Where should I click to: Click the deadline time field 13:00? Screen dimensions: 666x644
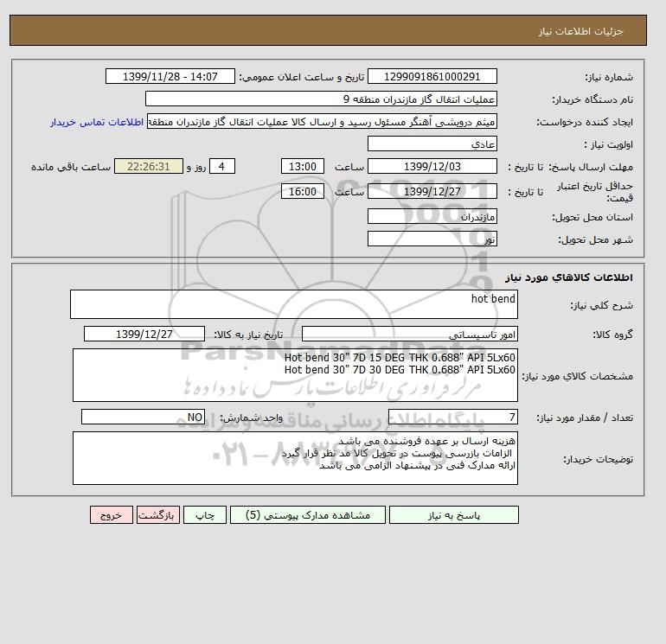(x=303, y=167)
